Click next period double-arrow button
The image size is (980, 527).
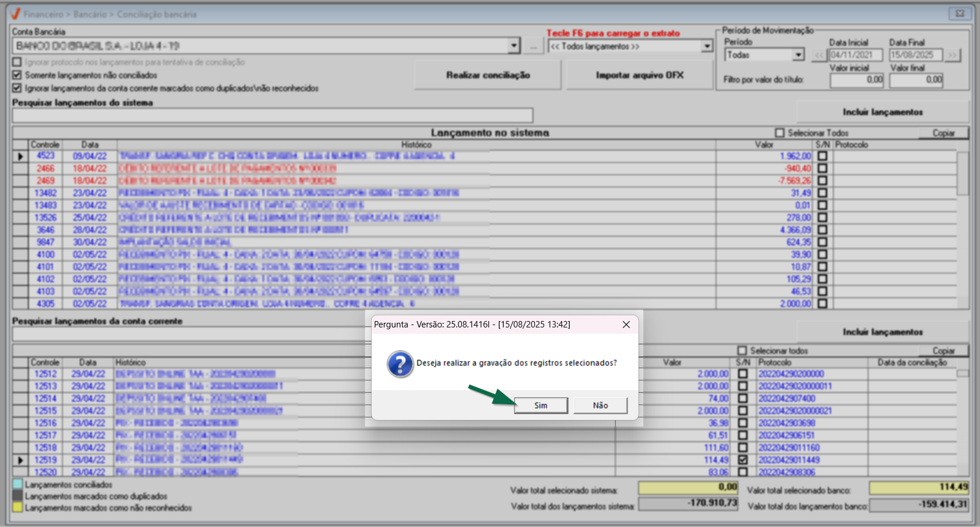952,56
